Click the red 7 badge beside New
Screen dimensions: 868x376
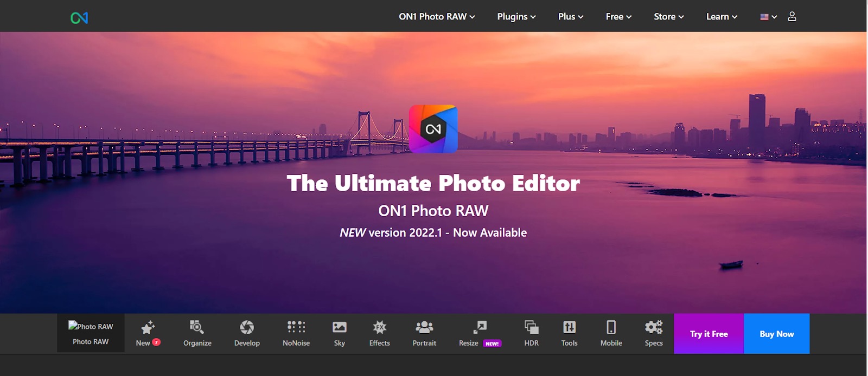pyautogui.click(x=156, y=342)
